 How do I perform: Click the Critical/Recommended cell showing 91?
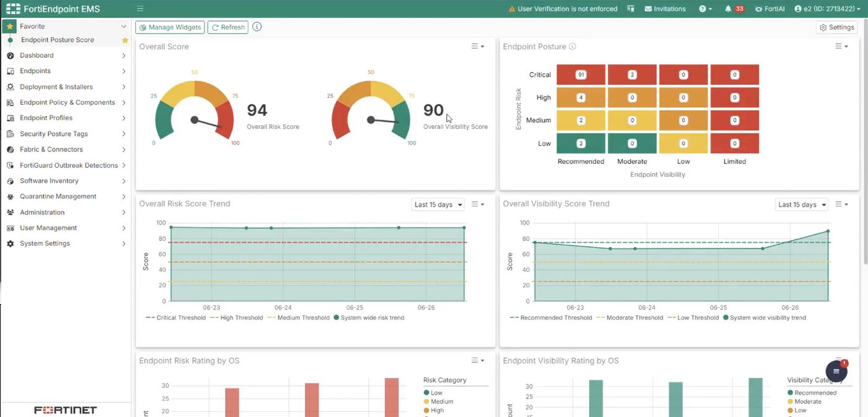point(581,74)
